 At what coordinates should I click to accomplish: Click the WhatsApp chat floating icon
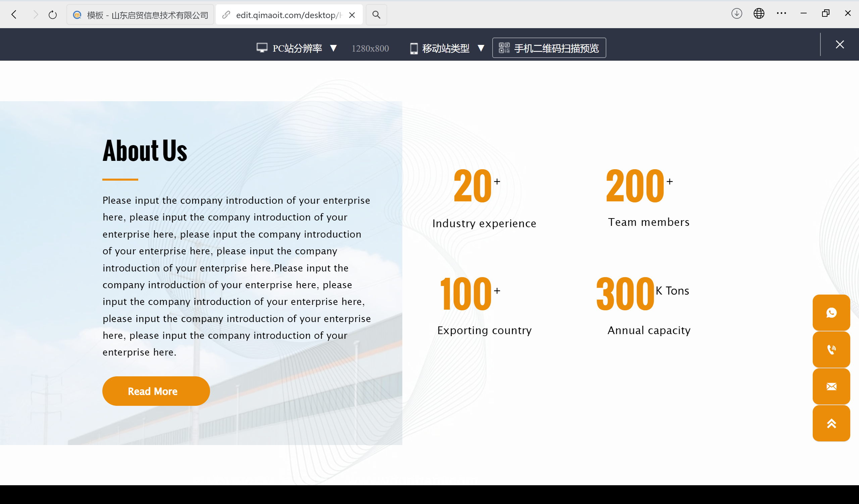[831, 313]
